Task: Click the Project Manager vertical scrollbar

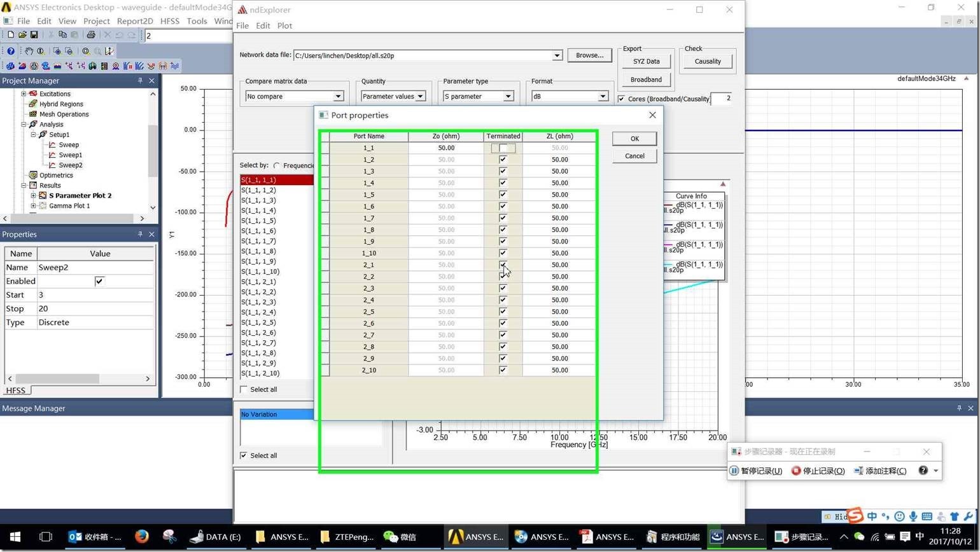Action: 153,150
